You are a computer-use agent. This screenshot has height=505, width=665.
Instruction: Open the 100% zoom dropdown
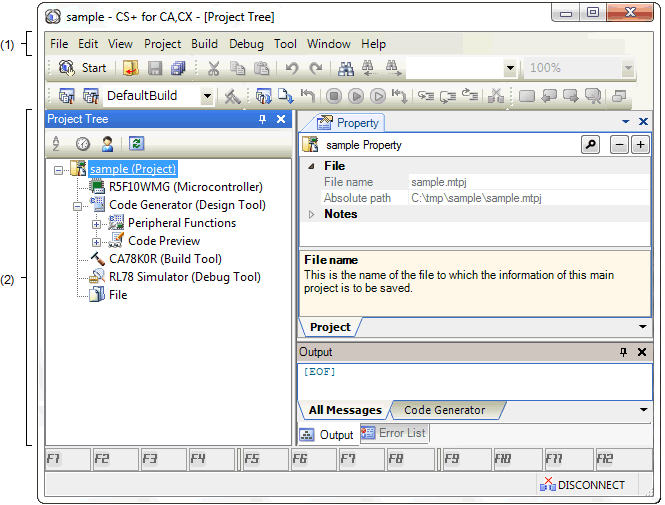point(627,68)
